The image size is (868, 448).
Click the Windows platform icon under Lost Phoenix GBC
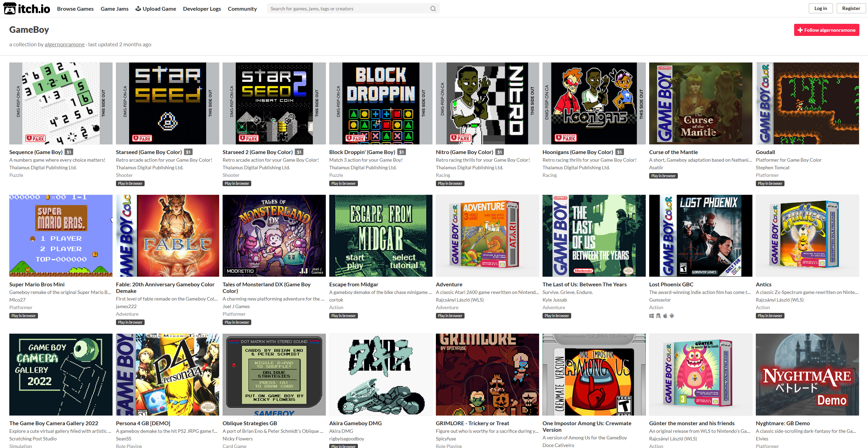click(x=652, y=316)
